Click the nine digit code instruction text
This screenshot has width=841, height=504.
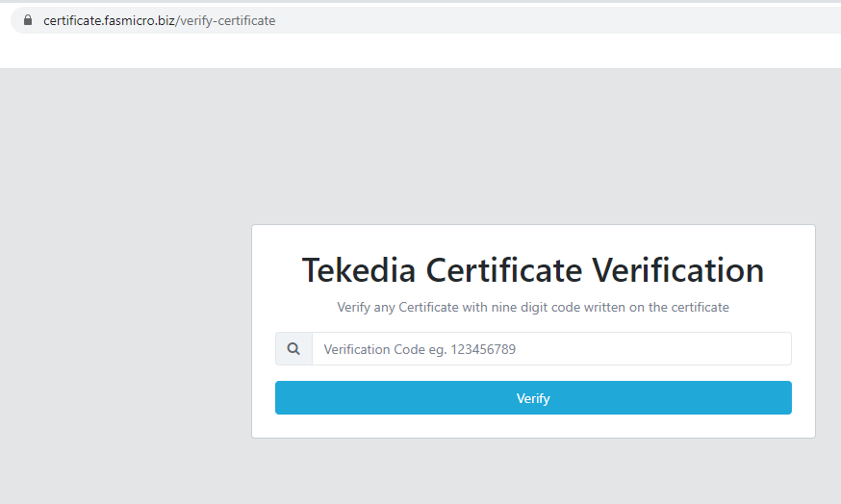[x=533, y=308]
